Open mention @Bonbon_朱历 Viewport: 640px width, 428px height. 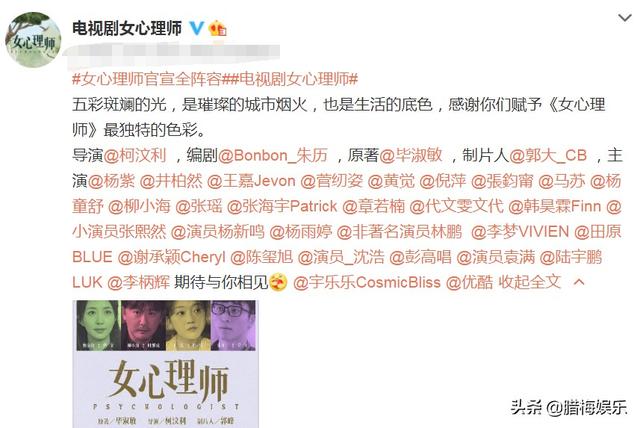click(273, 155)
